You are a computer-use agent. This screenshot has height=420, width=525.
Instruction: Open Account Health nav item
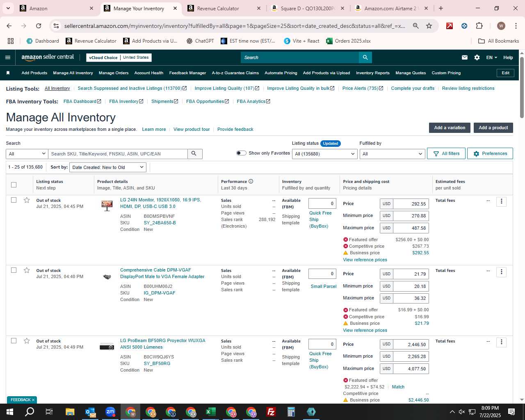pos(149,73)
